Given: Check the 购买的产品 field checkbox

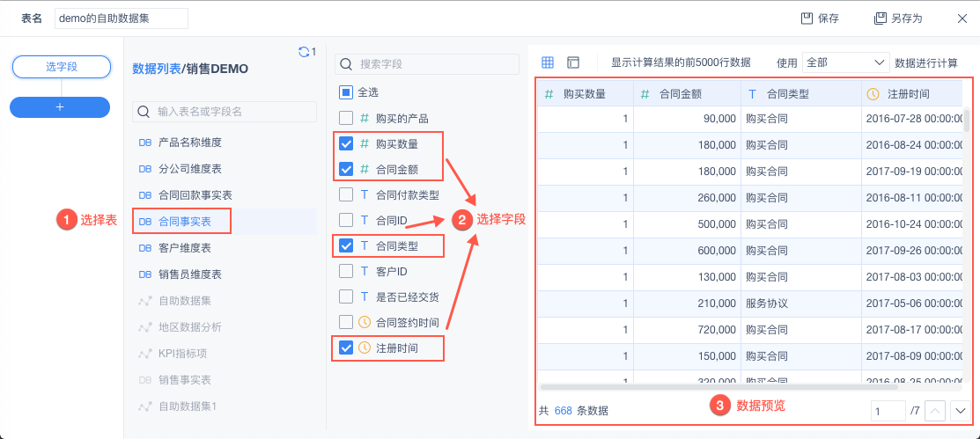Looking at the screenshot, I should pyautogui.click(x=346, y=118).
